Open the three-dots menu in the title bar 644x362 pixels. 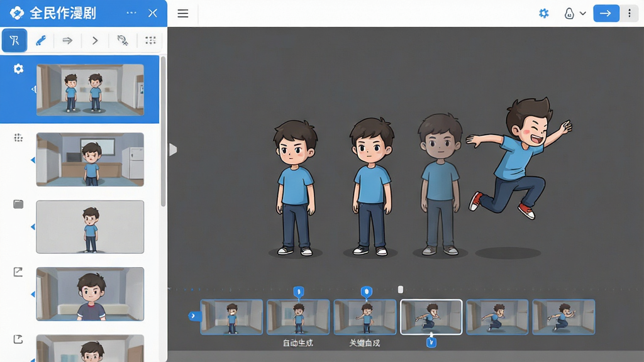[x=131, y=13]
